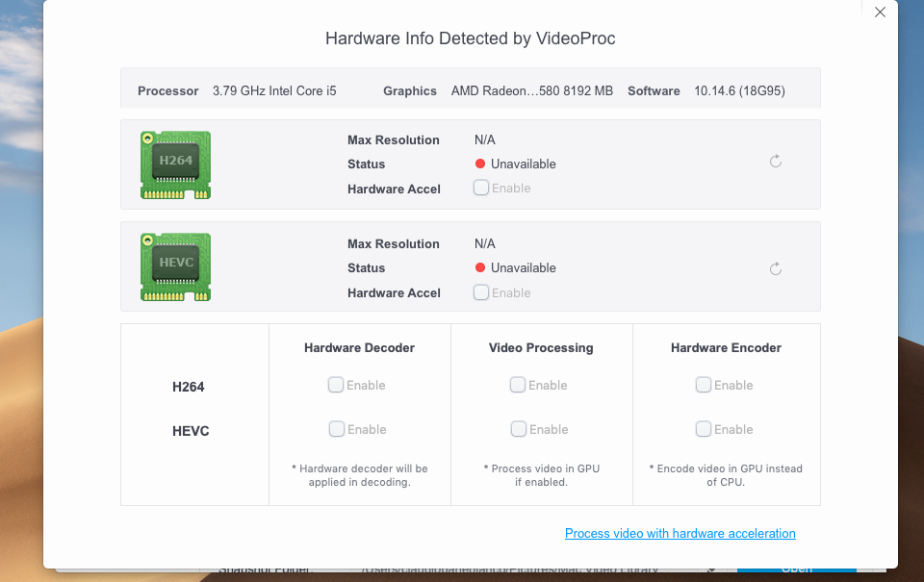Click note 'Process video in GPU if enabled.'
Image resolution: width=924 pixels, height=582 pixels.
click(542, 475)
